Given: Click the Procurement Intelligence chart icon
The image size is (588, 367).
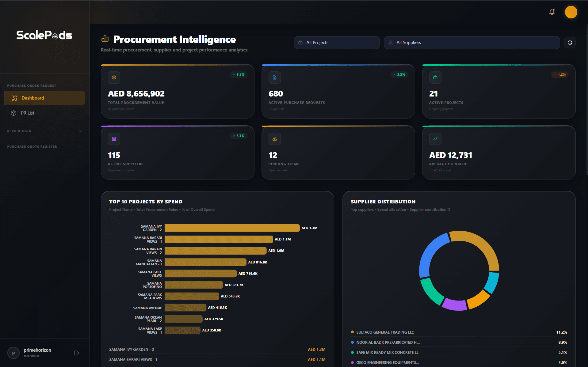Looking at the screenshot, I should pos(105,39).
